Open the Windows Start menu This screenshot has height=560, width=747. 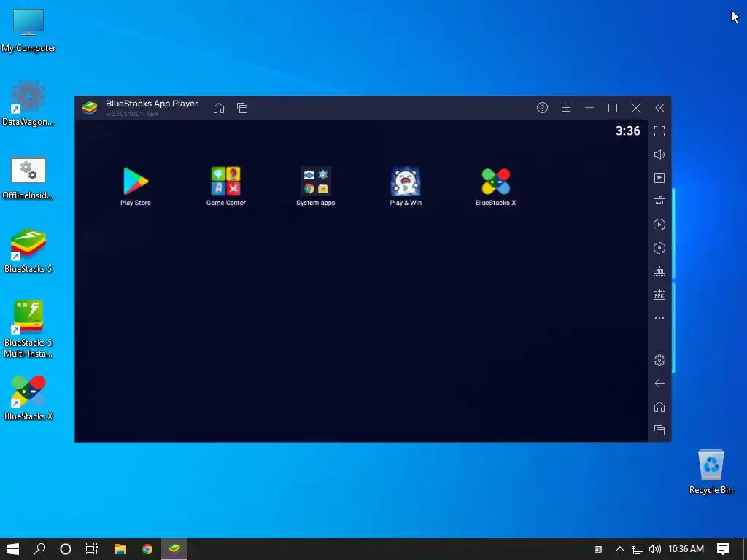(13, 549)
